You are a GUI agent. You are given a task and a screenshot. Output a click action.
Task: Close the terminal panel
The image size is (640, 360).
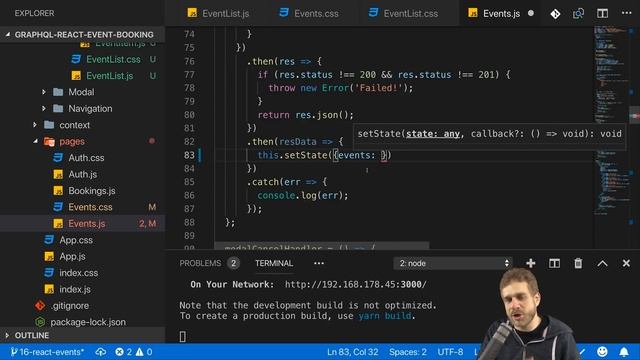(626, 263)
